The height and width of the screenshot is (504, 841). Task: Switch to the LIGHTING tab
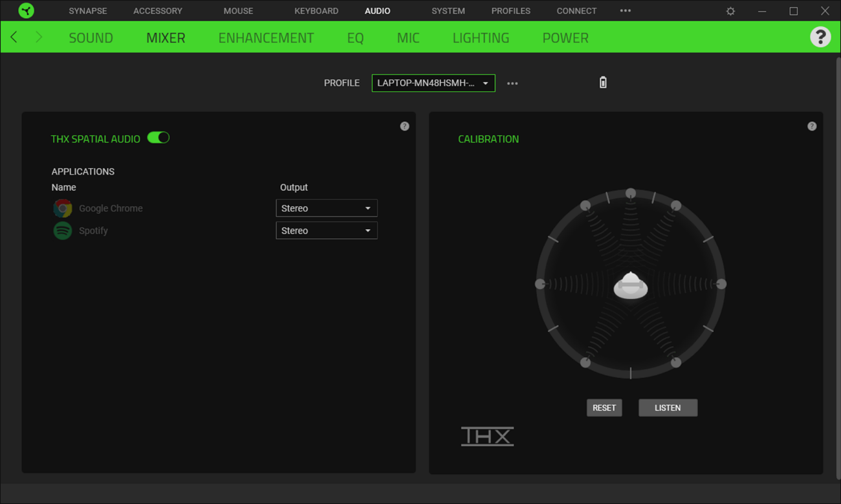coord(481,38)
